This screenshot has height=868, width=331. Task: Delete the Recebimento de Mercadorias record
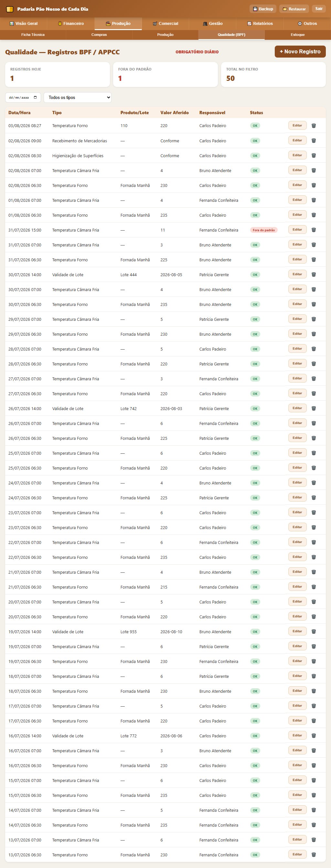(x=314, y=140)
